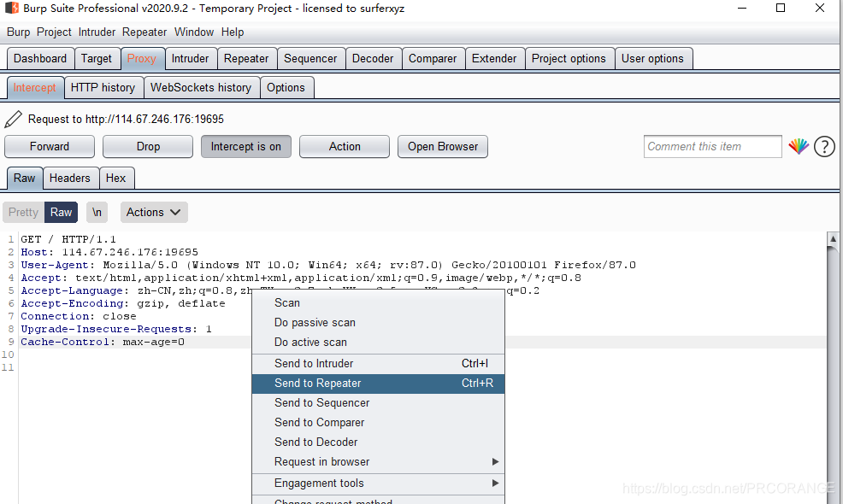Click the scrollbar up arrow in request editor

pos(833,238)
